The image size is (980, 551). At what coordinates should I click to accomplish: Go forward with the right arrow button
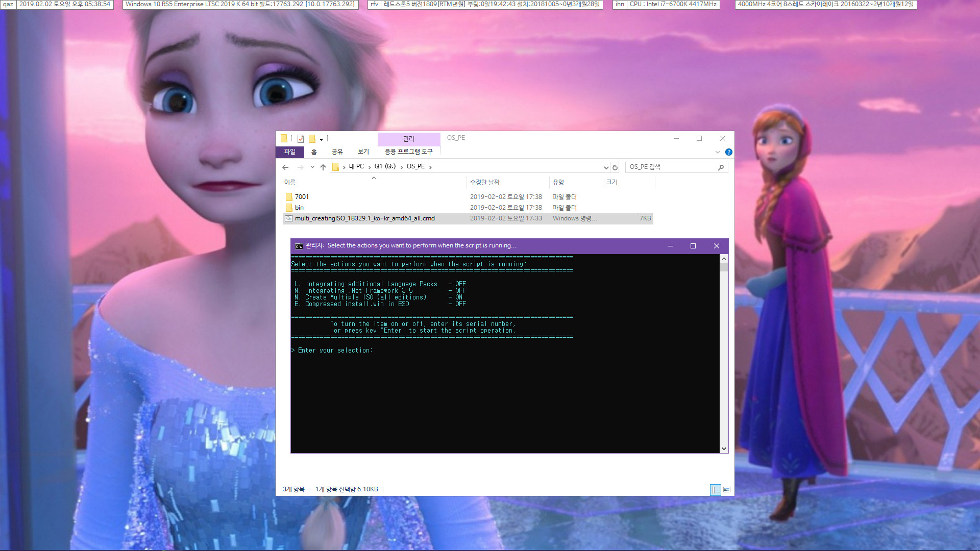click(300, 167)
